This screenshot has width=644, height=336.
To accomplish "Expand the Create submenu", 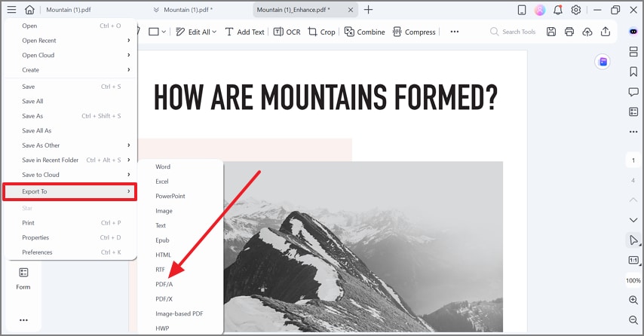I will coord(71,70).
